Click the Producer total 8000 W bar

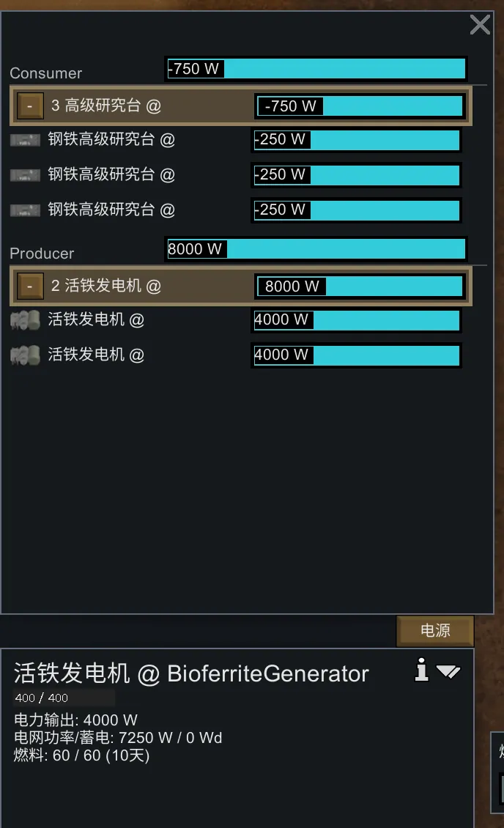tap(316, 248)
